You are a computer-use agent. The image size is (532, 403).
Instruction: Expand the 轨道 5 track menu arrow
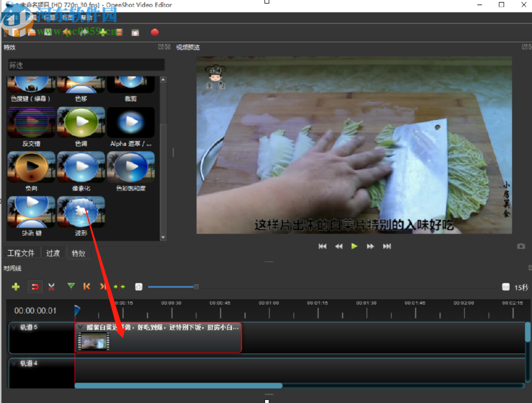click(14, 328)
